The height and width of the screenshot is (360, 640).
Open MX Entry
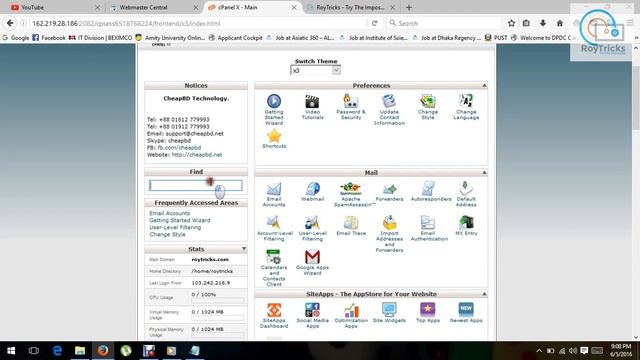[x=466, y=223]
